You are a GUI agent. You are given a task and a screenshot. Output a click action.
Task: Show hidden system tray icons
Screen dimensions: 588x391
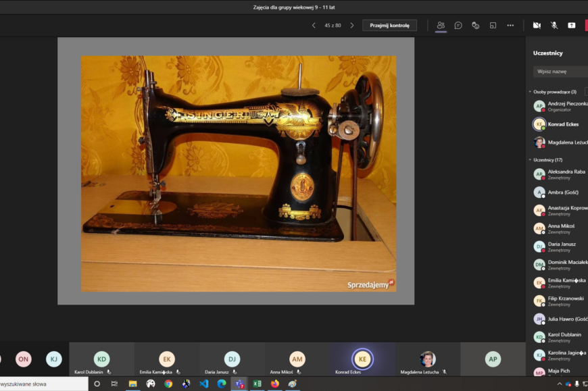pos(560,384)
